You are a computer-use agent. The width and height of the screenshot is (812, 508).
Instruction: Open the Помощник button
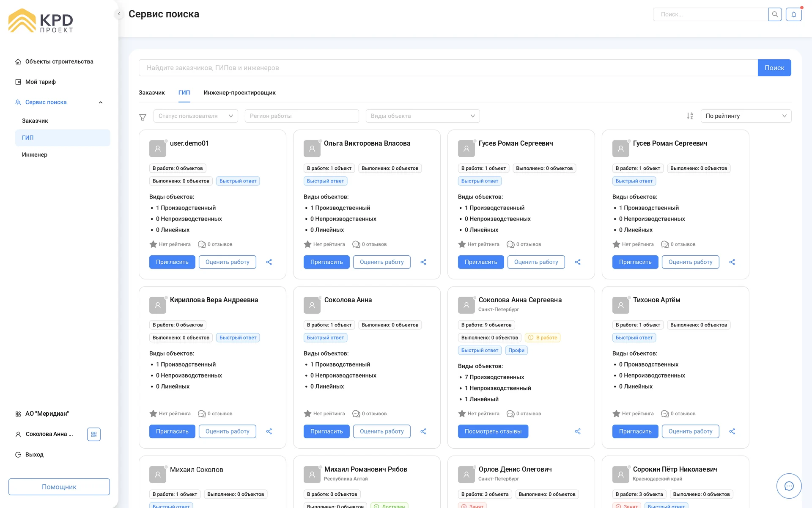(59, 487)
